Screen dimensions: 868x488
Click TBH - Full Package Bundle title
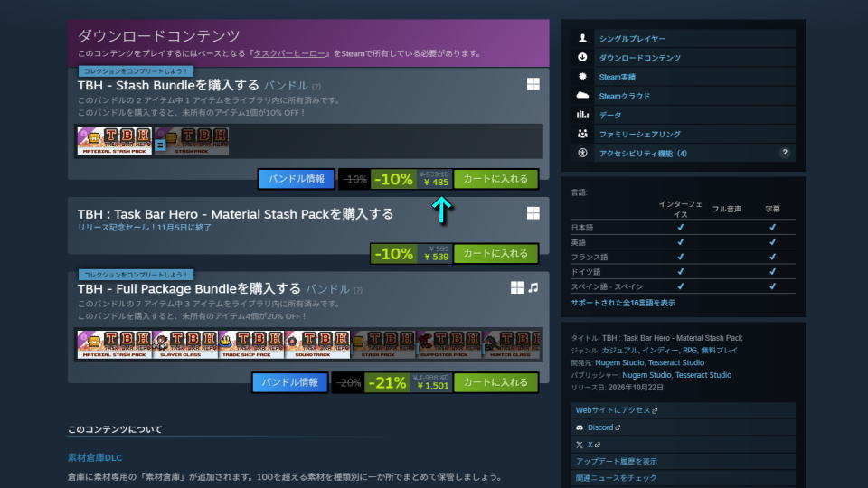189,289
